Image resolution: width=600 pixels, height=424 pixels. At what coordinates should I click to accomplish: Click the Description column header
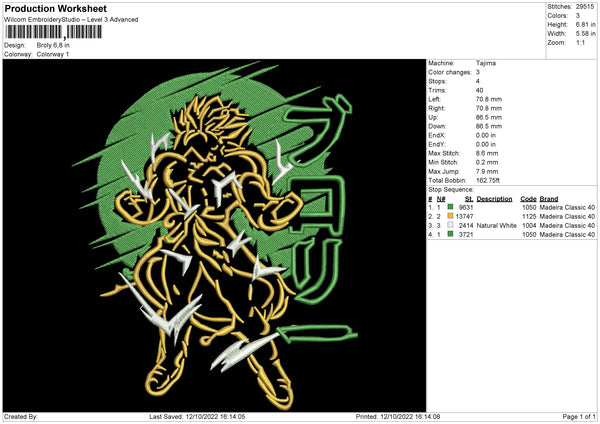coord(494,198)
